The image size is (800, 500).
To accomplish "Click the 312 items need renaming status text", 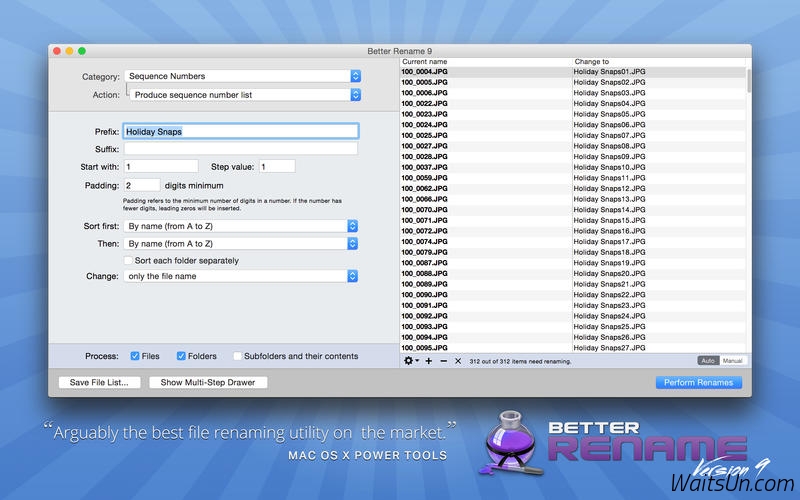I will pos(520,361).
